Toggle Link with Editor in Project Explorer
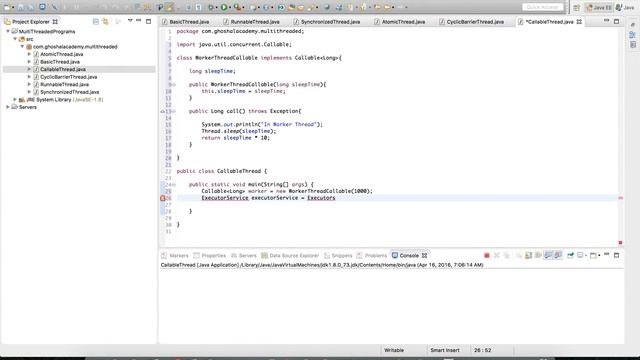Image resolution: width=640 pixels, height=360 pixels. pos(105,22)
